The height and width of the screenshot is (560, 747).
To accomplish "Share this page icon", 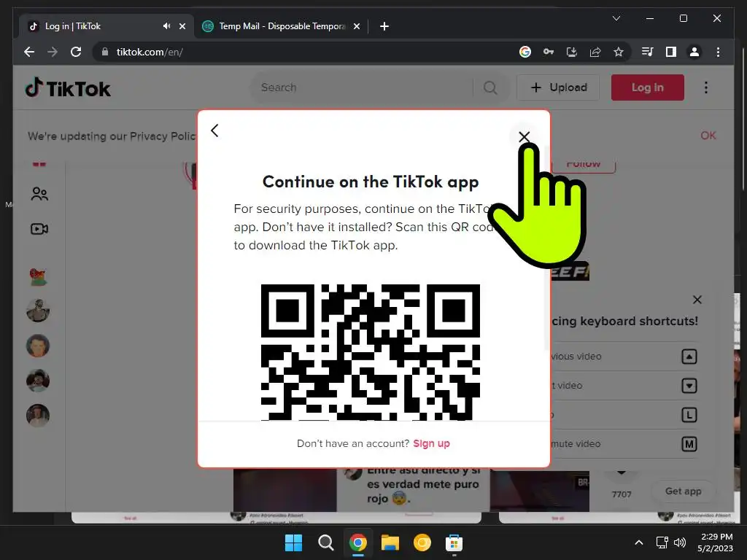I will pyautogui.click(x=595, y=52).
